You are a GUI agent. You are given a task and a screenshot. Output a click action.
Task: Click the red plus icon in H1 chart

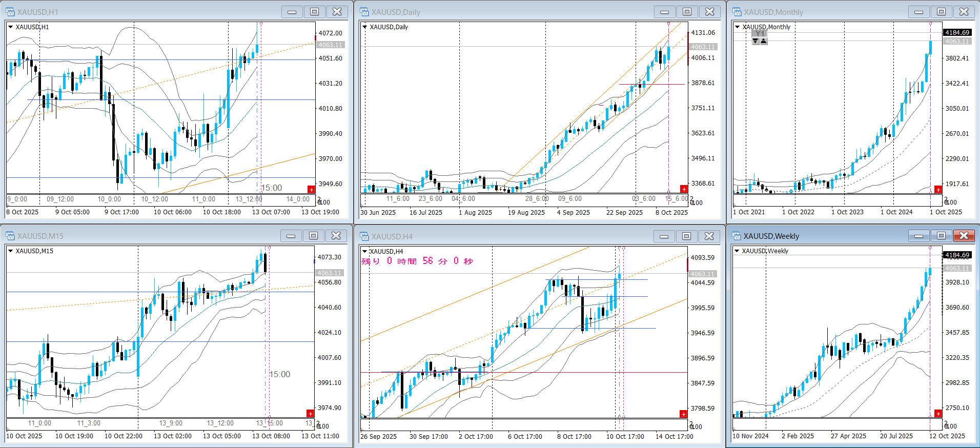(x=311, y=190)
